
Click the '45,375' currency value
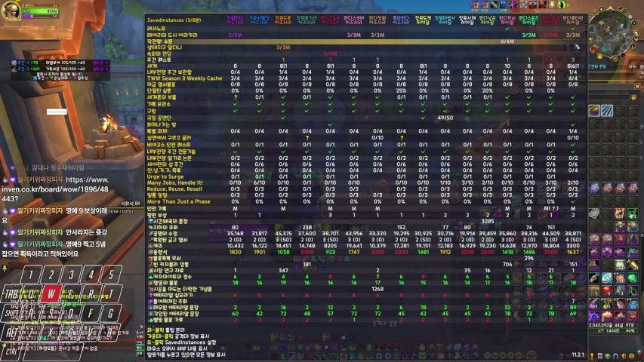click(283, 233)
